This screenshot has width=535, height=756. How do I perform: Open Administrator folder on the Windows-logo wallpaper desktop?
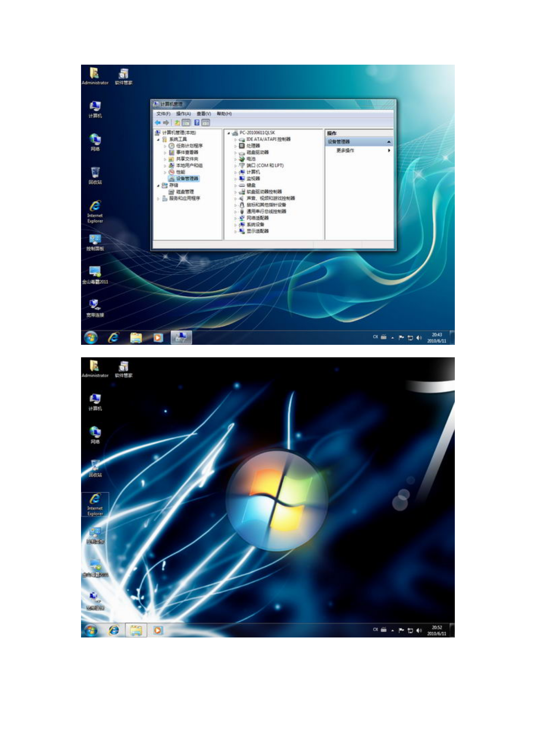coord(95,369)
